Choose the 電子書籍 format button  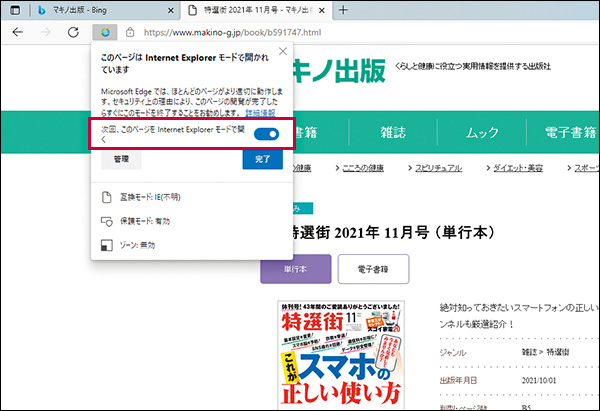pos(372,269)
